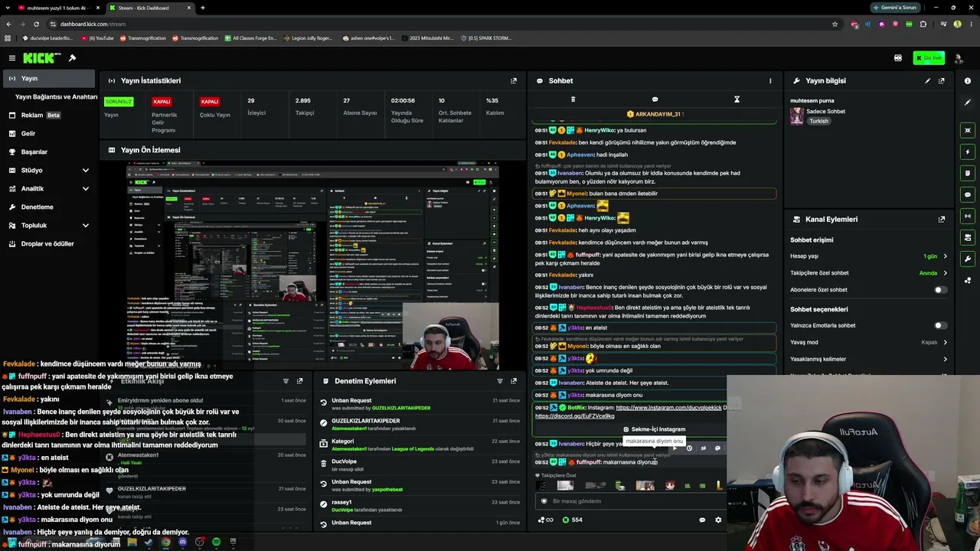Pop out the Denetim Eylemleri panel

tap(514, 380)
